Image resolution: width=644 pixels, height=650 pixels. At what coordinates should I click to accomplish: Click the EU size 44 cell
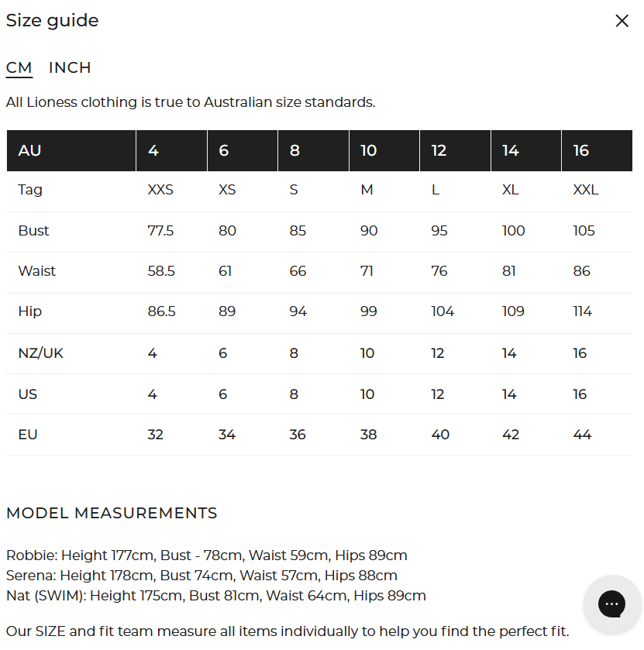pyautogui.click(x=582, y=435)
